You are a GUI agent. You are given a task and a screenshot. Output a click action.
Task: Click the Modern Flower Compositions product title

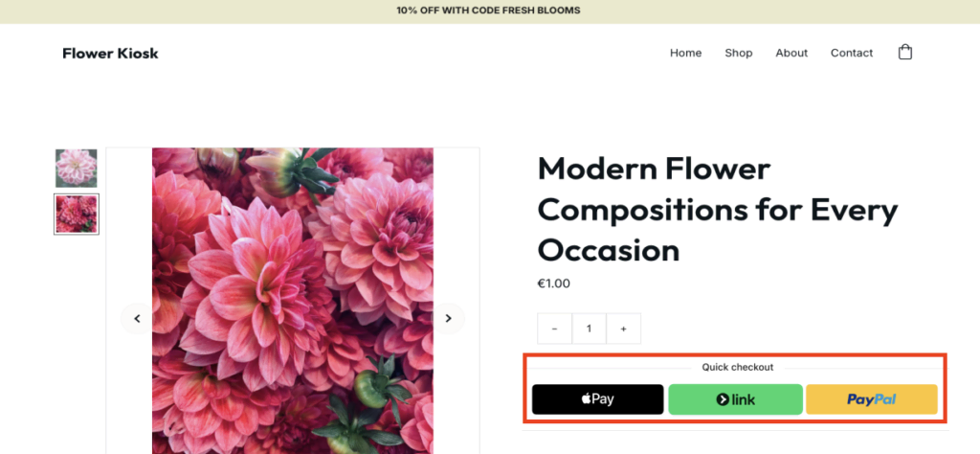click(x=718, y=210)
